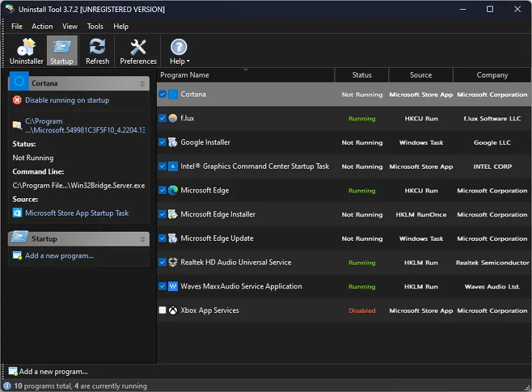Click the Google Installer icon

pos(173,142)
